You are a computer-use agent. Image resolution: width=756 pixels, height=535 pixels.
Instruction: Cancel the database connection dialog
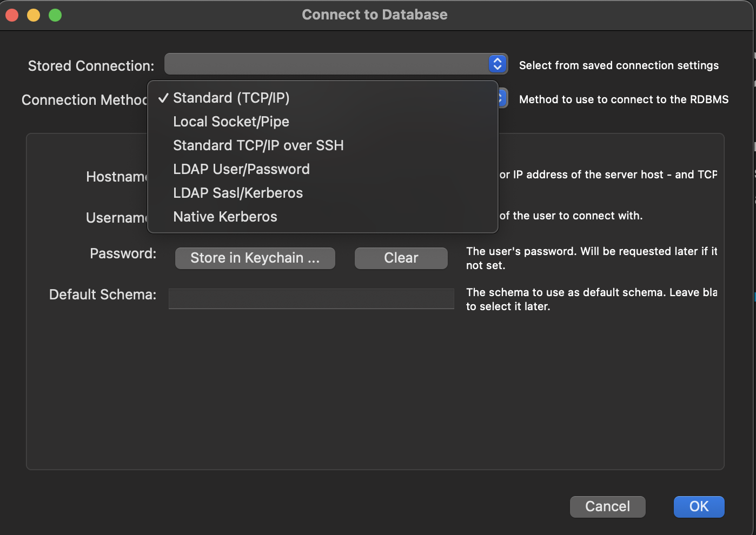click(607, 506)
